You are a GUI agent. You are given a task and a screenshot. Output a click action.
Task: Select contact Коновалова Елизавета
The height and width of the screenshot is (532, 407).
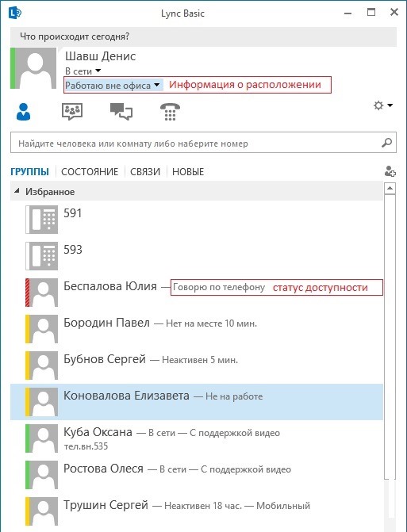coord(197,402)
